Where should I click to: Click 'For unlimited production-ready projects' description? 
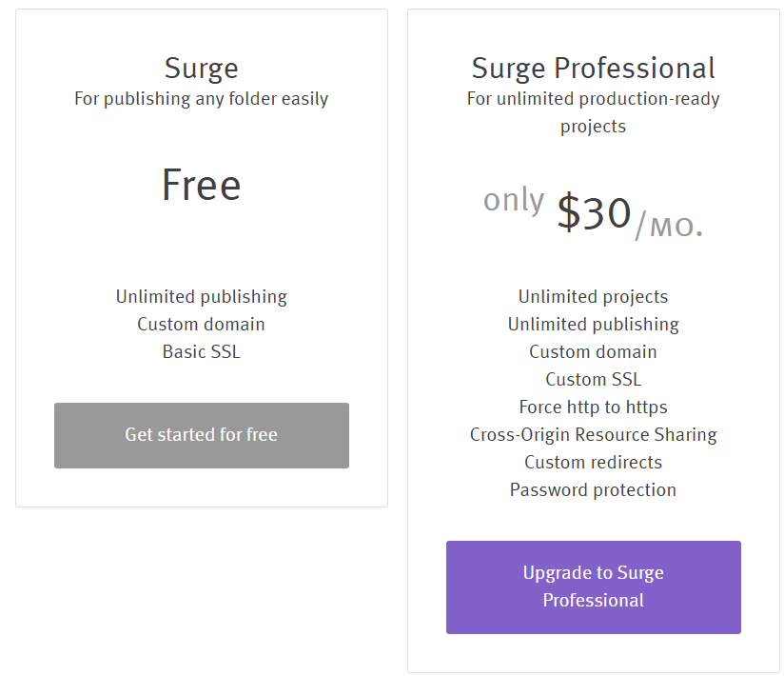click(x=593, y=112)
